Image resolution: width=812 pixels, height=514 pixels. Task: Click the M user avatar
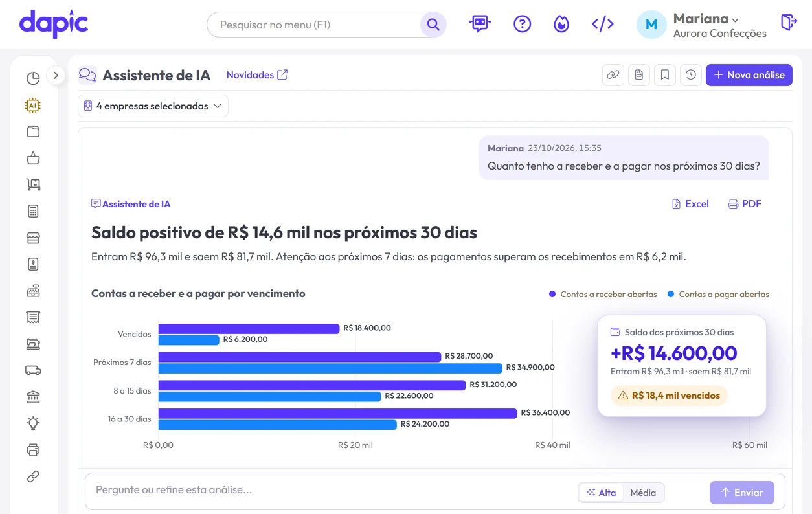(651, 25)
